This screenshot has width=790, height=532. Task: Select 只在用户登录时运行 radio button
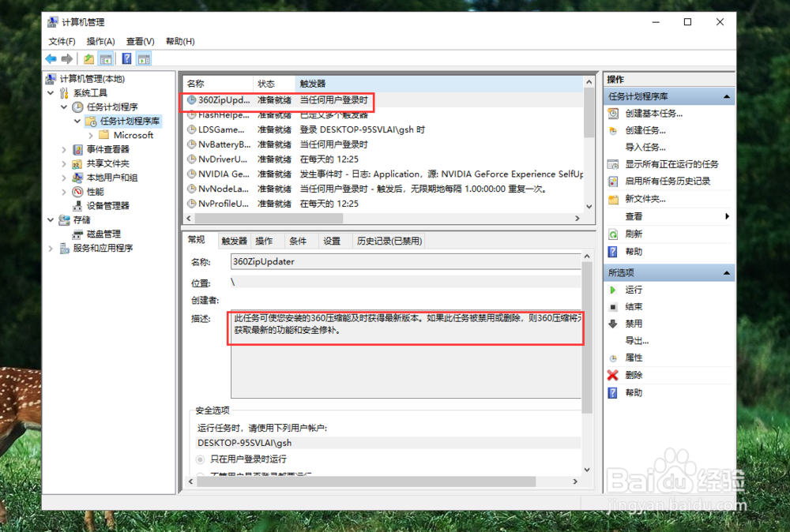(x=200, y=459)
